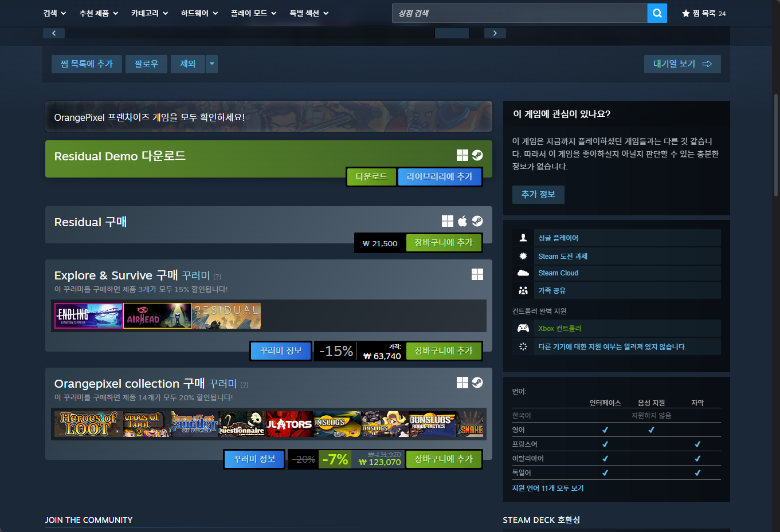The height and width of the screenshot is (532, 780).
Task: Add Residual ₩21,500 to cart
Action: pyautogui.click(x=444, y=243)
